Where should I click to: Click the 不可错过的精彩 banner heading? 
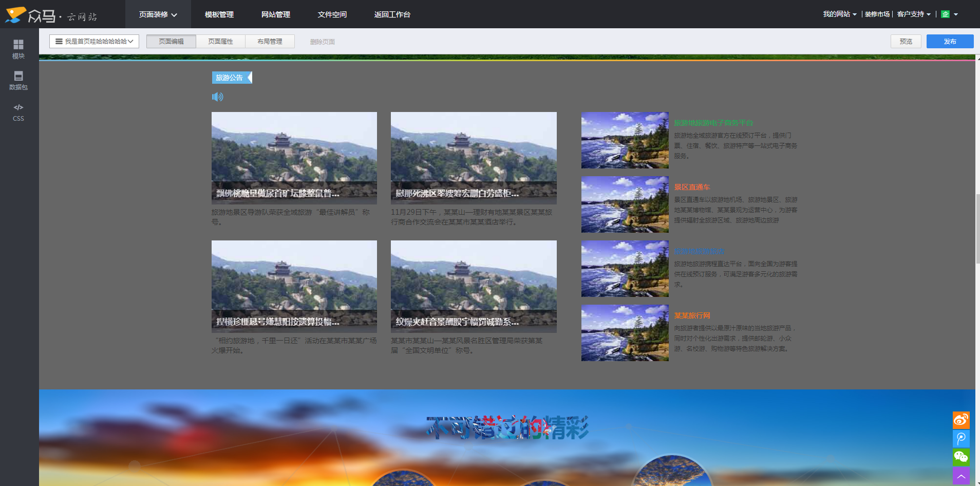coord(507,427)
